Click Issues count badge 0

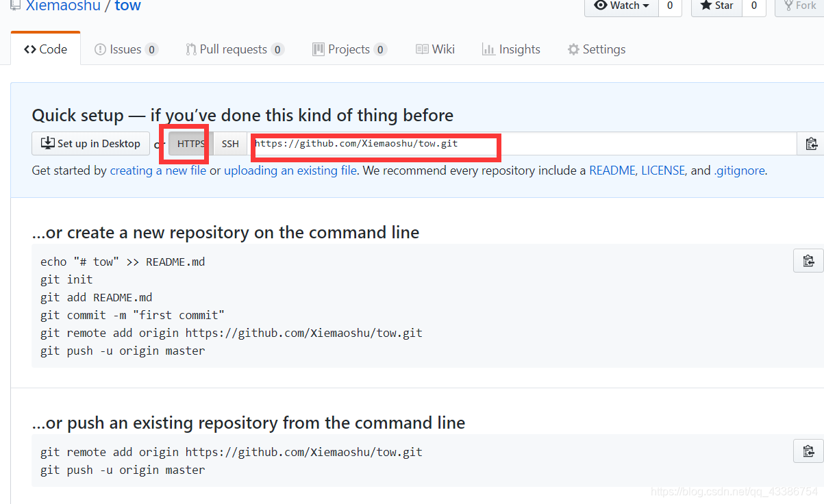click(151, 49)
